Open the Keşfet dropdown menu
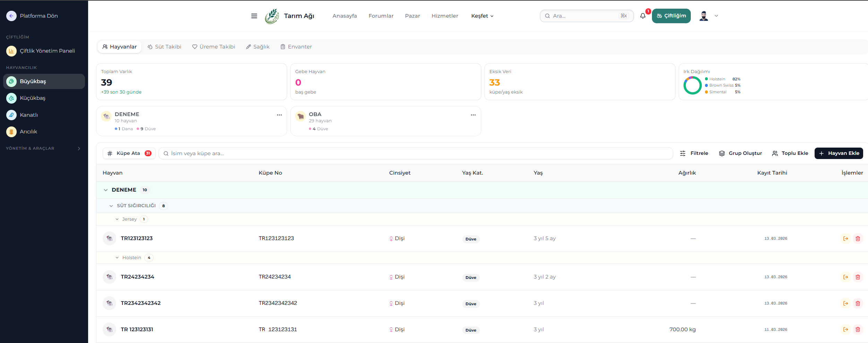Image resolution: width=868 pixels, height=343 pixels. [x=482, y=16]
